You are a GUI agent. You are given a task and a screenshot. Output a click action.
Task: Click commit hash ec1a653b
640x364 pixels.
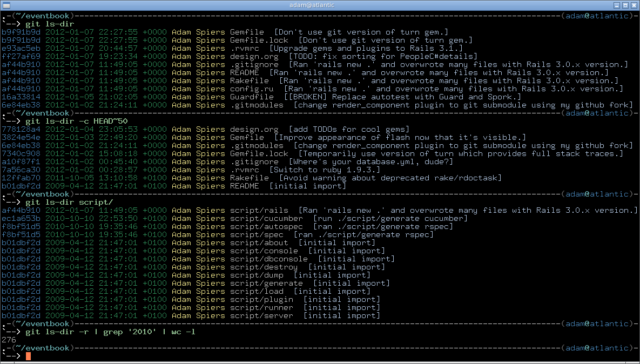21,218
